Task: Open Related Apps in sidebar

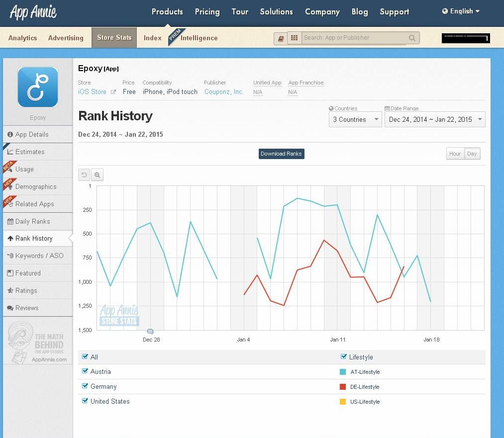Action: 38,204
